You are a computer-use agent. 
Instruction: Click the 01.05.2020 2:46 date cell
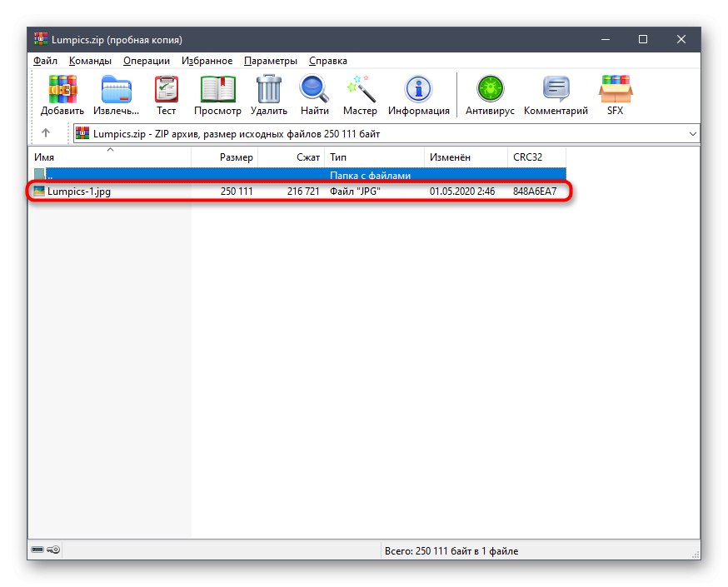coord(462,192)
